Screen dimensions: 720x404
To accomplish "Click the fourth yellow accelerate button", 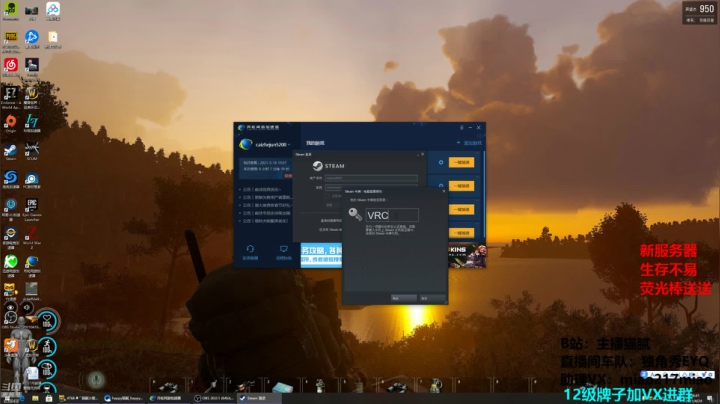I will pos(461,233).
